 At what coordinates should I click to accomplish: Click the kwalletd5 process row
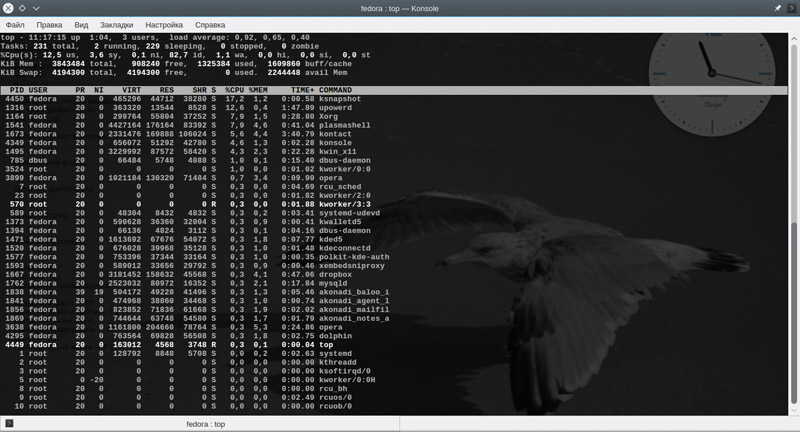coord(183,222)
